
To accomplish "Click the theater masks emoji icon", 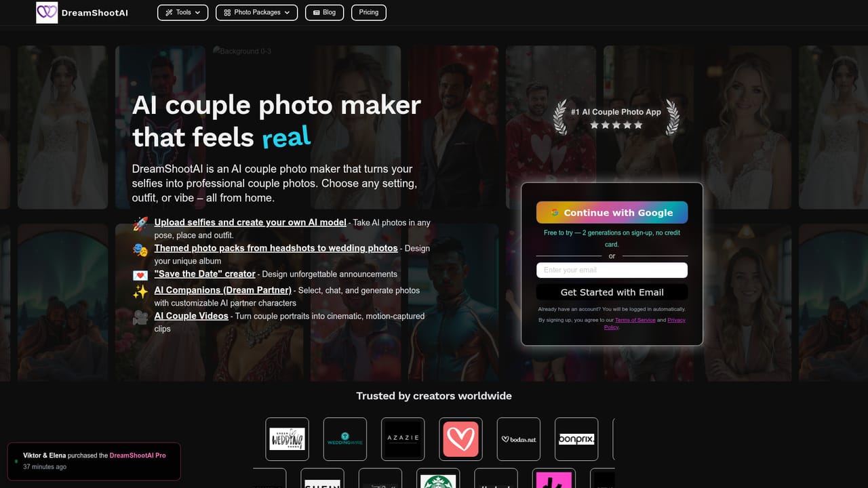I will (140, 249).
